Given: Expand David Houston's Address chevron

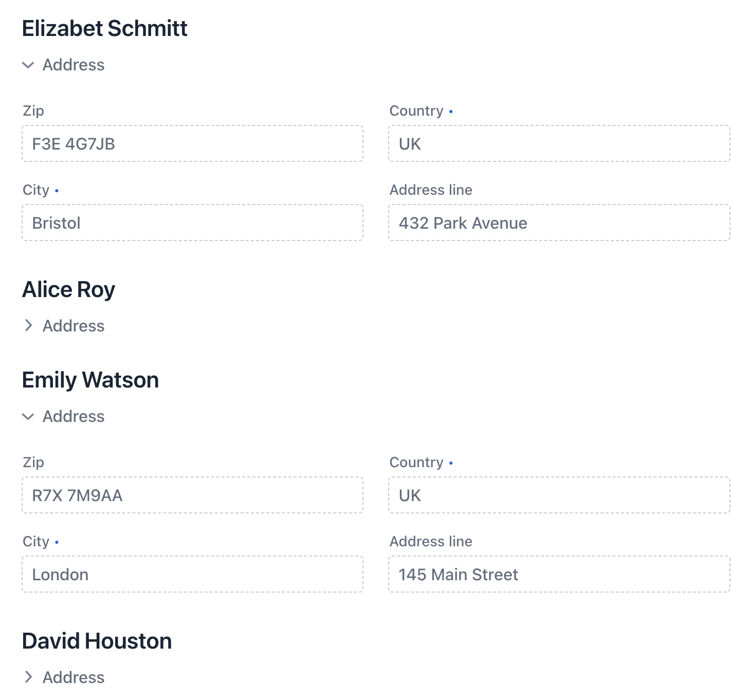Looking at the screenshot, I should pyautogui.click(x=28, y=677).
